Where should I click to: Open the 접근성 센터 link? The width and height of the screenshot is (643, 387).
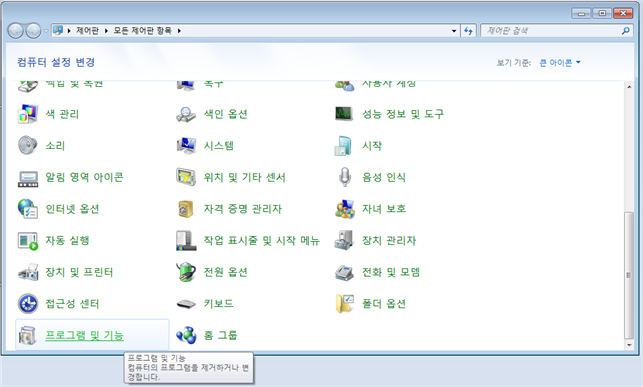pyautogui.click(x=72, y=304)
